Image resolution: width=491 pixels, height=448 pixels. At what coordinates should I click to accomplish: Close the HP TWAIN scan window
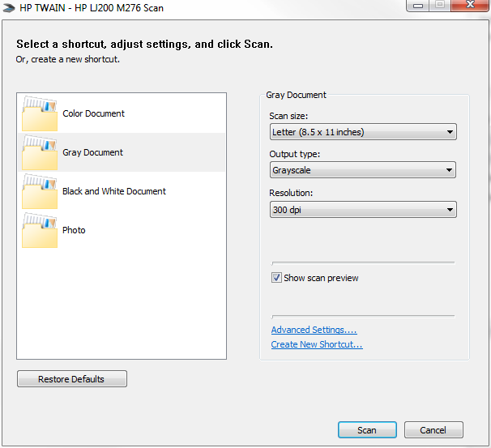click(x=469, y=5)
